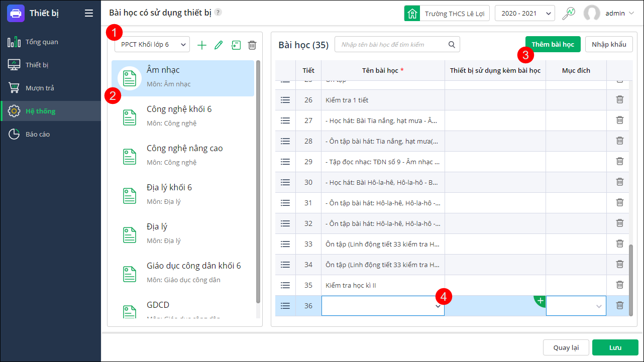Click the green plus add curriculum icon
The height and width of the screenshot is (362, 644).
click(x=202, y=45)
